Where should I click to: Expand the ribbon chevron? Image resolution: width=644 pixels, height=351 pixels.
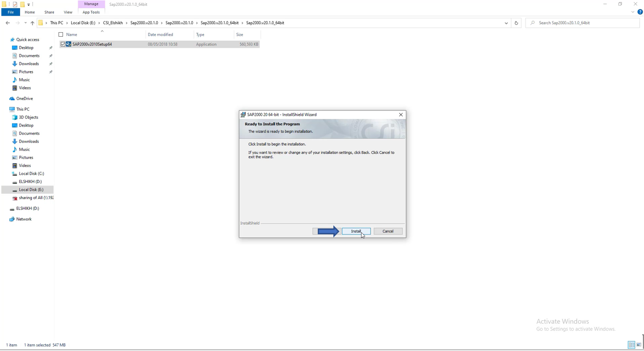(x=633, y=12)
